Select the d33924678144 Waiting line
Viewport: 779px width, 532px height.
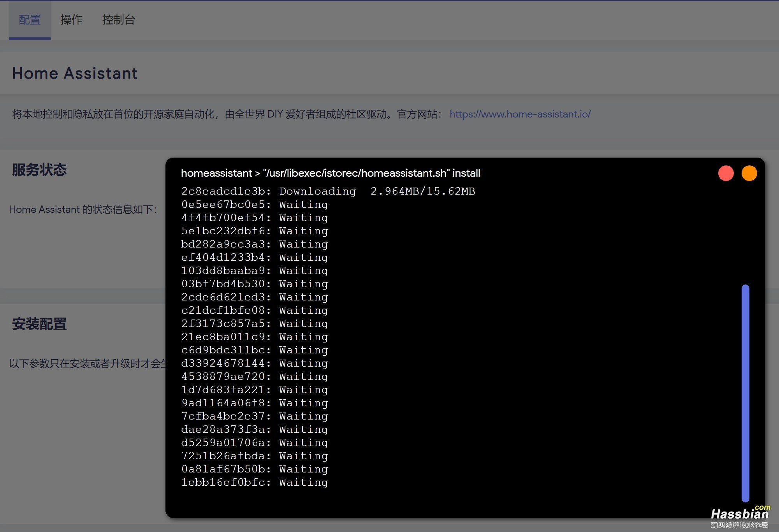pyautogui.click(x=255, y=363)
